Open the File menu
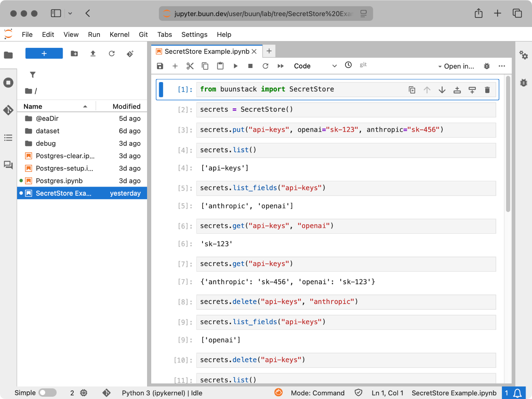 pyautogui.click(x=27, y=35)
